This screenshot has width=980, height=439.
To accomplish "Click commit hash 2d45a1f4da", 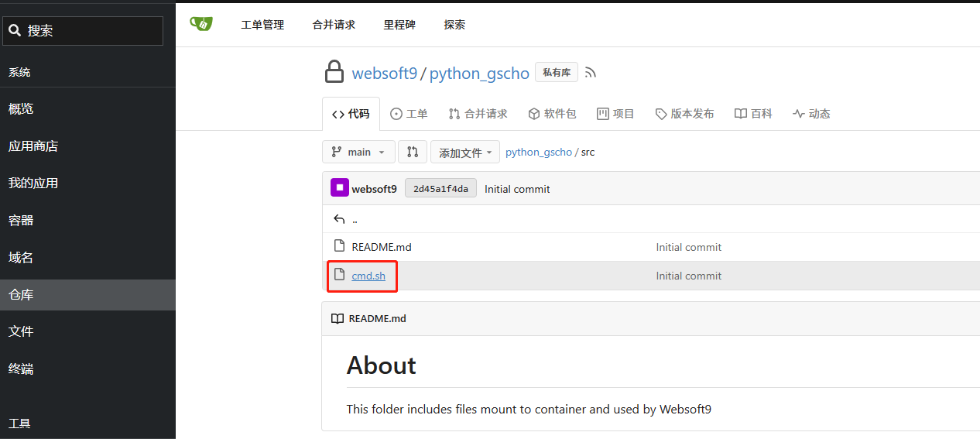I will (440, 189).
